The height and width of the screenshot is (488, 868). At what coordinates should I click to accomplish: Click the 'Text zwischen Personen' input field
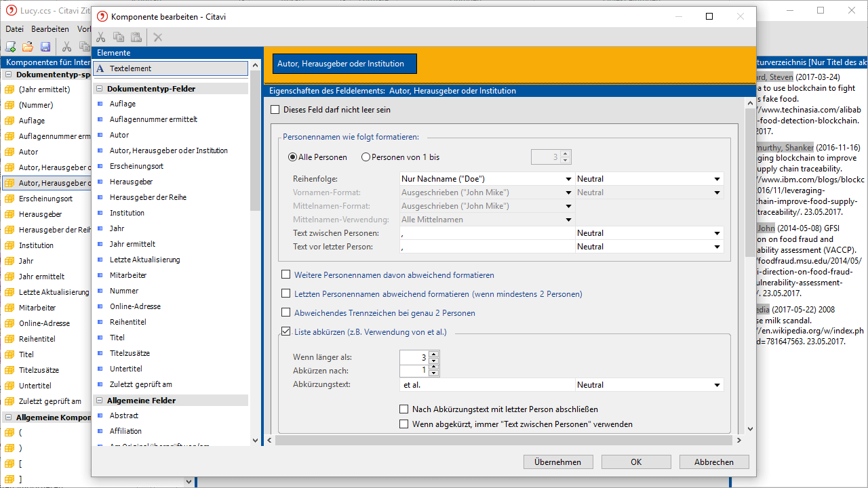[486, 233]
